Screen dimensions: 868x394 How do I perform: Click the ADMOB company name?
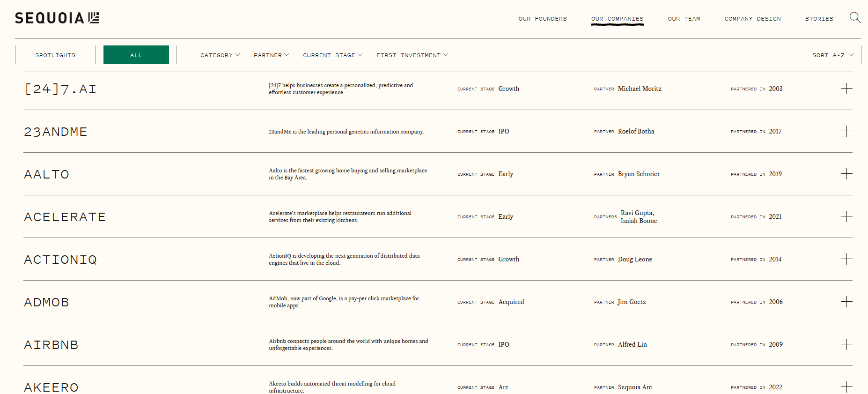tap(47, 302)
